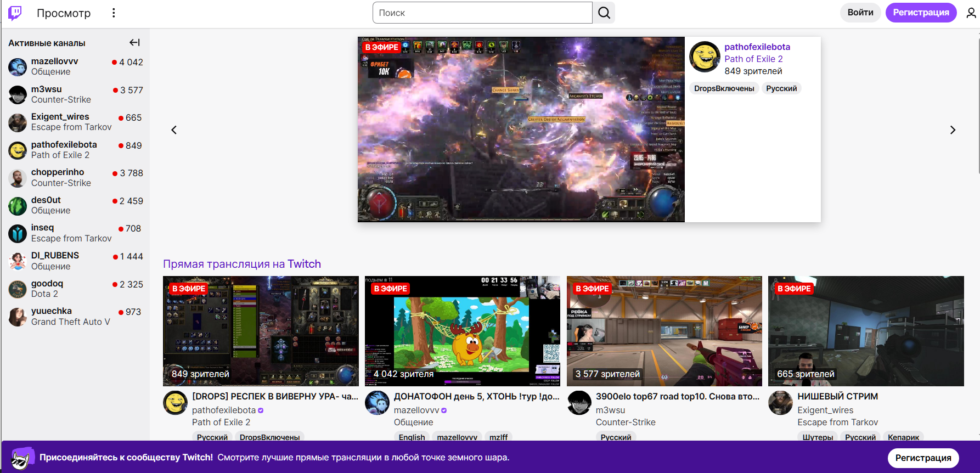Open m3wsu avatar in sidebar
The image size is (980, 473).
tap(18, 94)
